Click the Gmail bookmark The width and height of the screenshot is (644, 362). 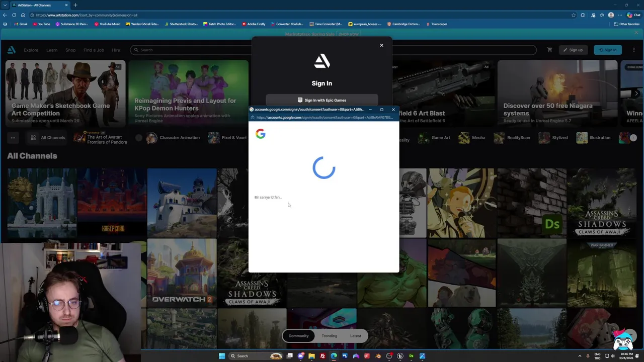click(21, 24)
